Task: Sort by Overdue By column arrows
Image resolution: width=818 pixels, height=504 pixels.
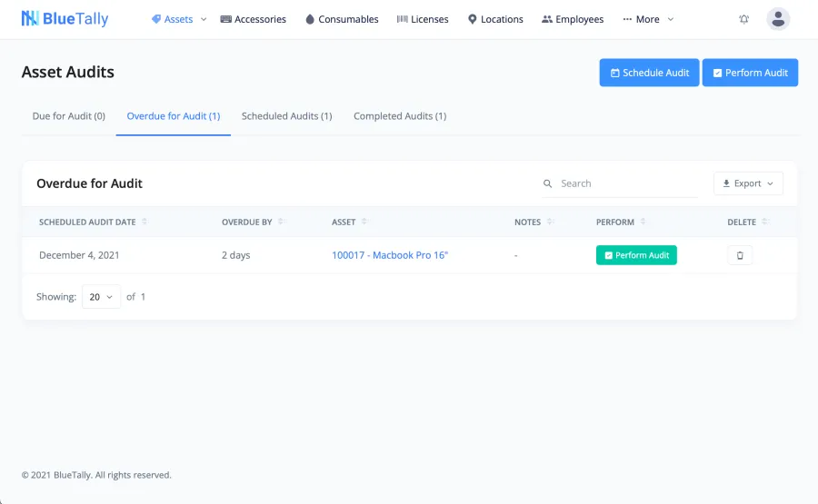Action: pos(281,222)
